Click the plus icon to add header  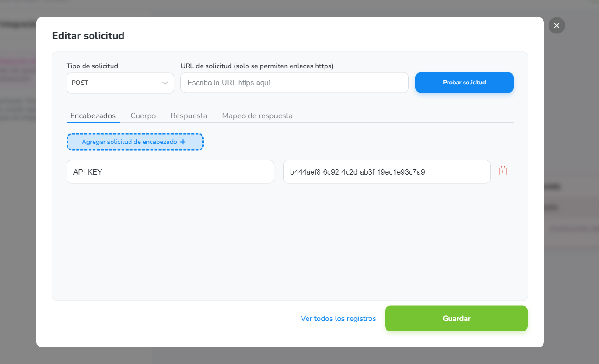click(x=183, y=142)
